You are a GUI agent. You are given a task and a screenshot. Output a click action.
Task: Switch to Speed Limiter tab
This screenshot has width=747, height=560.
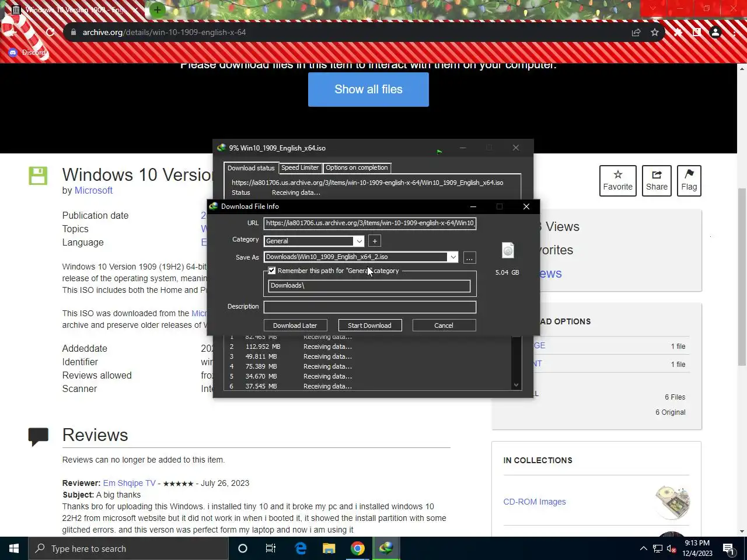(300, 167)
